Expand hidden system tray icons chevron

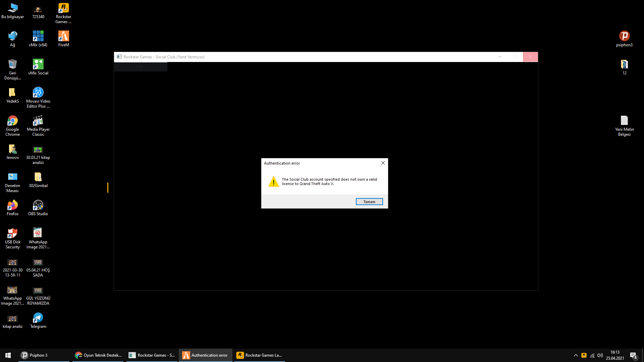tap(576, 355)
